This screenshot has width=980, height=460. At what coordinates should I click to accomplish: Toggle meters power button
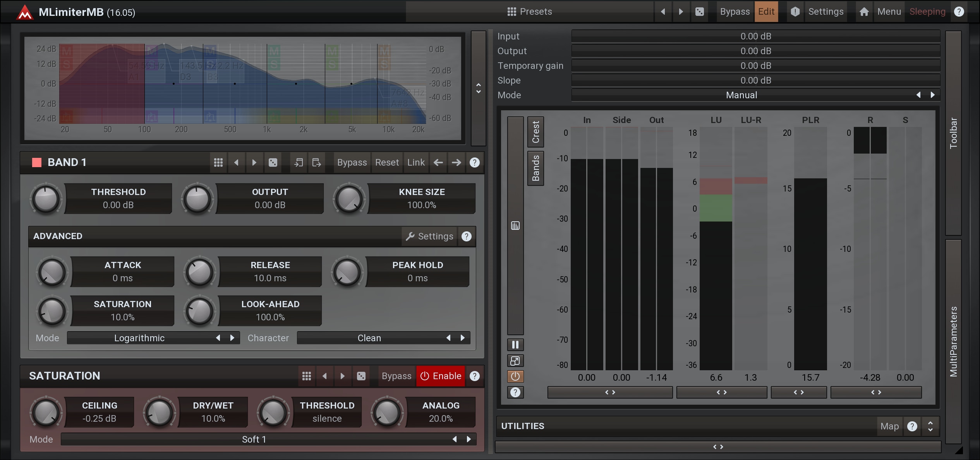pos(515,376)
